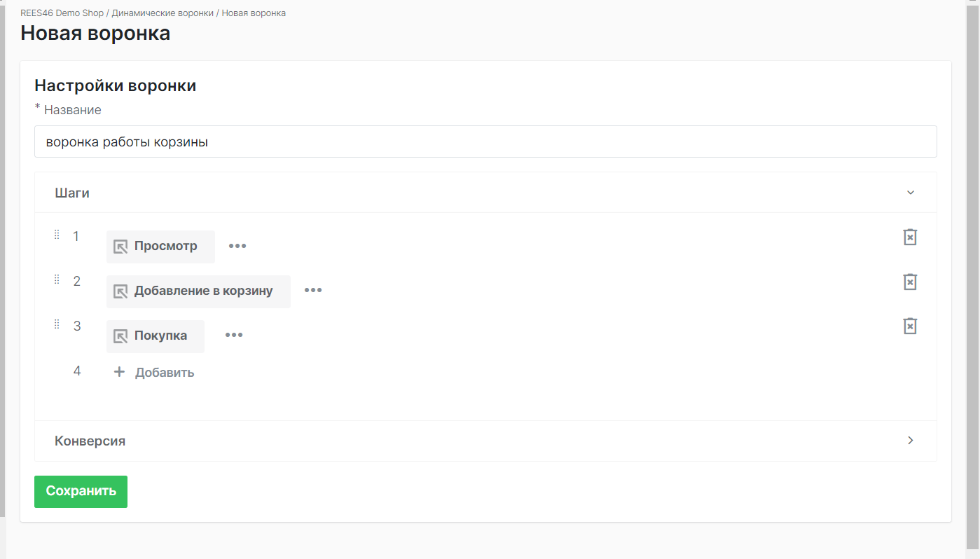Open the Динамические воронки breadcrumb link
The image size is (980, 559).
pyautogui.click(x=163, y=13)
